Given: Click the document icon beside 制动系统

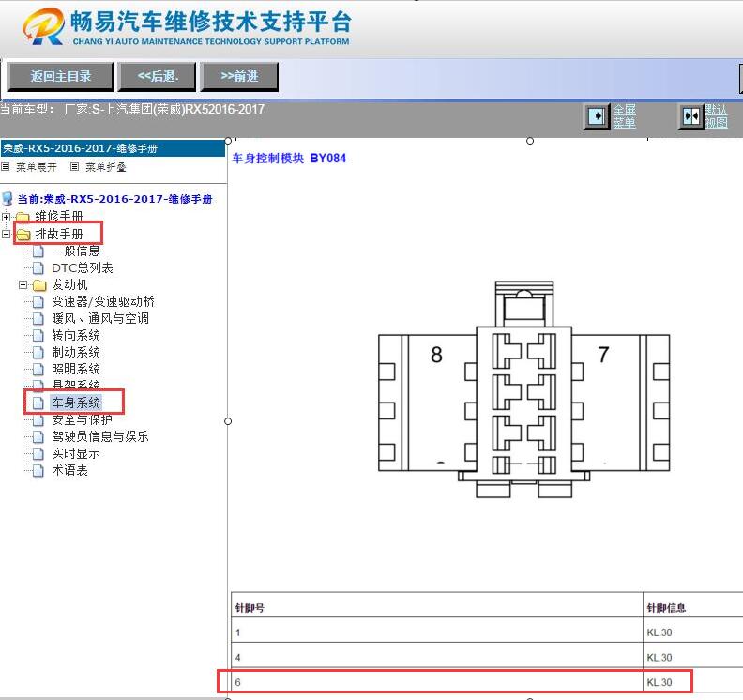Looking at the screenshot, I should pos(38,353).
